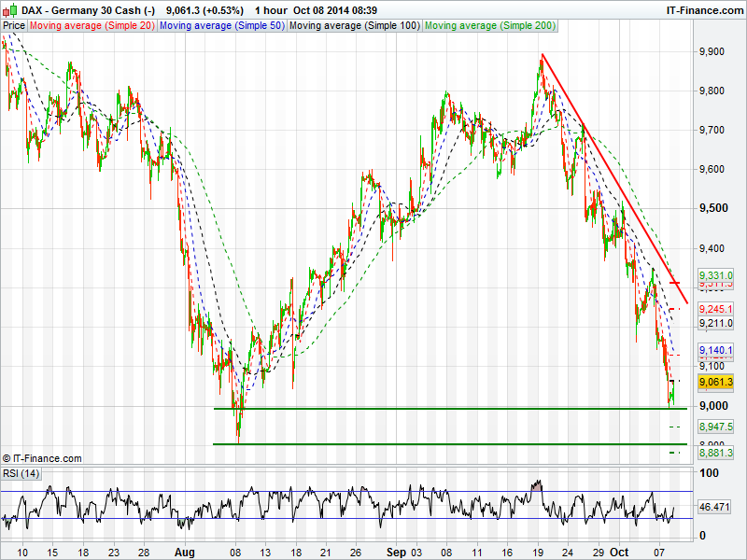Click the RSI (14) indicator label
747x560 pixels.
[x=21, y=473]
